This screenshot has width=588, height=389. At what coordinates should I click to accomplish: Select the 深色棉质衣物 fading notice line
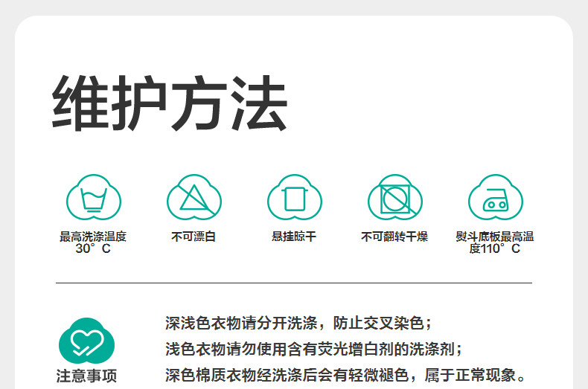pyautogui.click(x=346, y=374)
